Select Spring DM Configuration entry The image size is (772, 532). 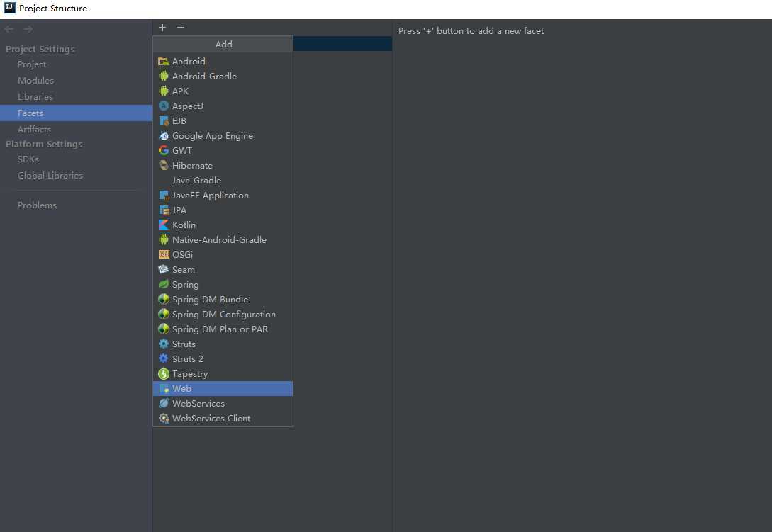click(223, 315)
